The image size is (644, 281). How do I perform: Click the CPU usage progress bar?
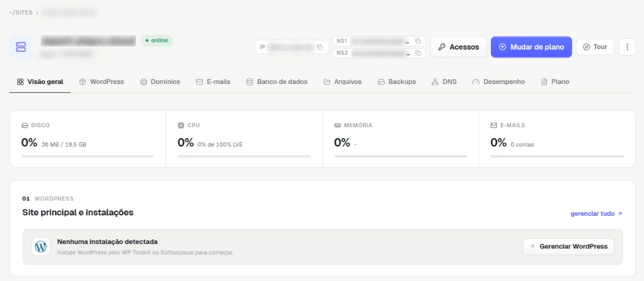pyautogui.click(x=245, y=156)
